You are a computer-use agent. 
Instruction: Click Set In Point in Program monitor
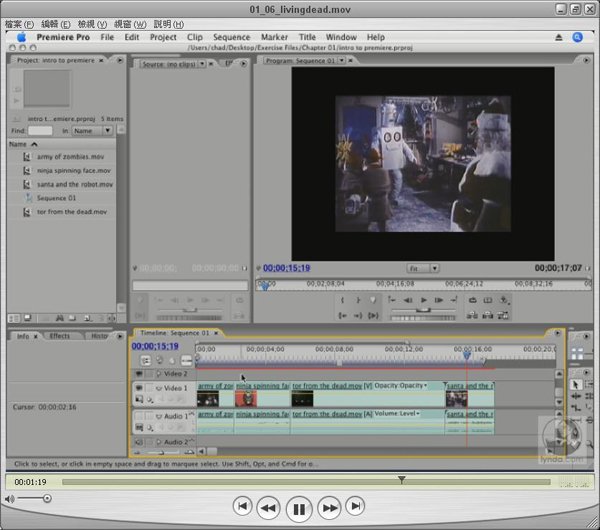click(x=342, y=300)
